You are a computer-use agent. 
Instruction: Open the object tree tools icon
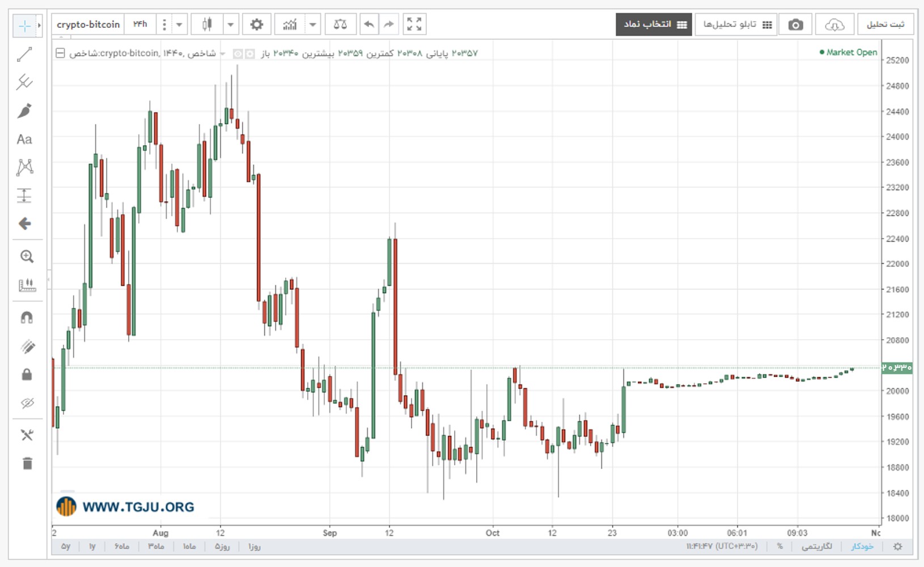click(27, 435)
